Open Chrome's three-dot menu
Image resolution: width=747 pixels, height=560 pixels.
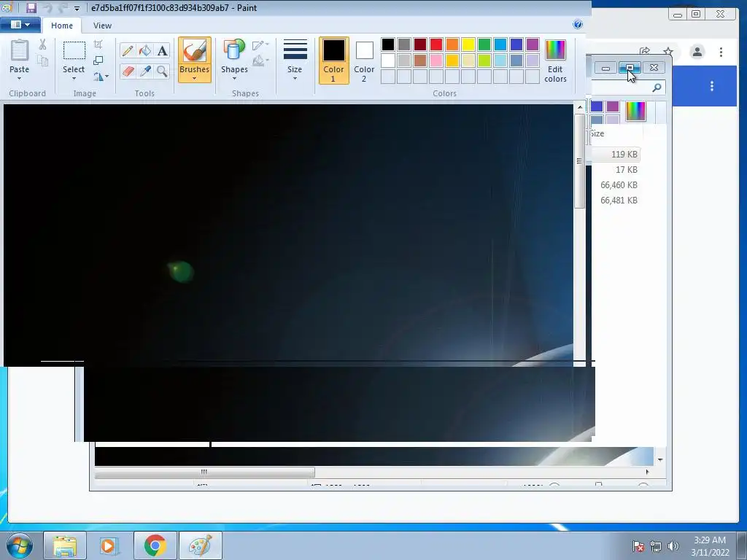tap(721, 52)
